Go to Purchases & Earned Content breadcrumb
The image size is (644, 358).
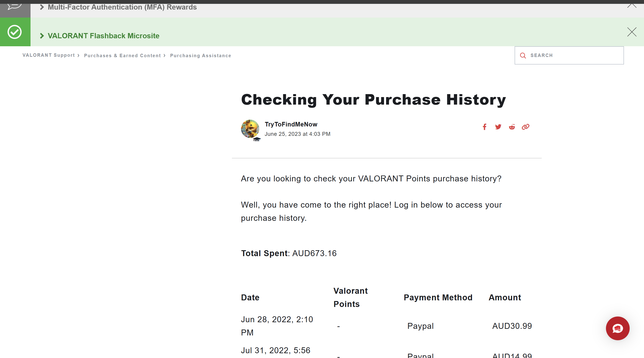tap(123, 56)
